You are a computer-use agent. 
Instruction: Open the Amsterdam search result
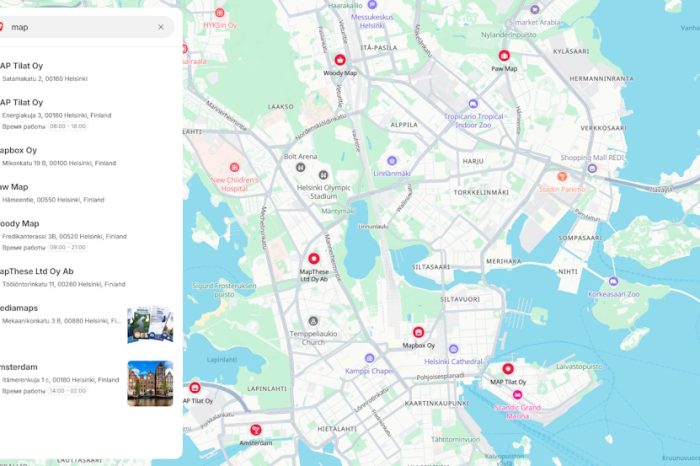pos(87,383)
